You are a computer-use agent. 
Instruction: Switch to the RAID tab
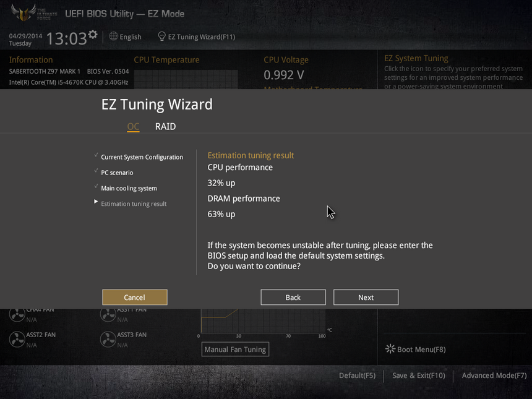166,127
